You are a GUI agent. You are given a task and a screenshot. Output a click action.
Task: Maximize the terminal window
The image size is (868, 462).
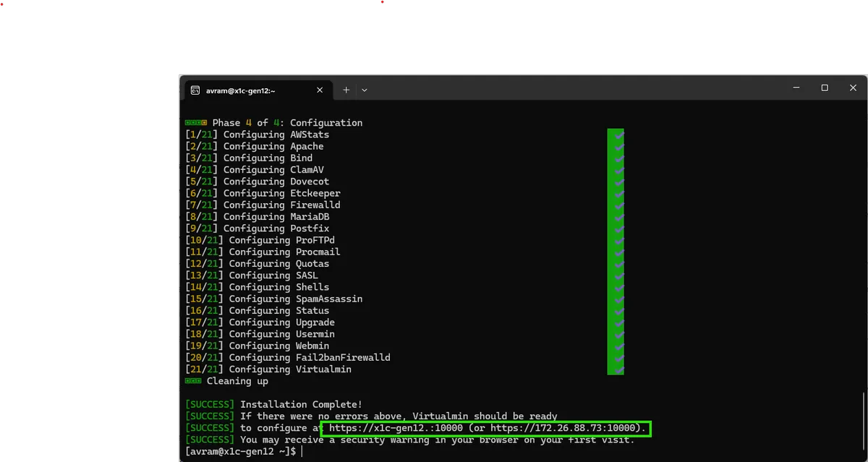coord(825,88)
